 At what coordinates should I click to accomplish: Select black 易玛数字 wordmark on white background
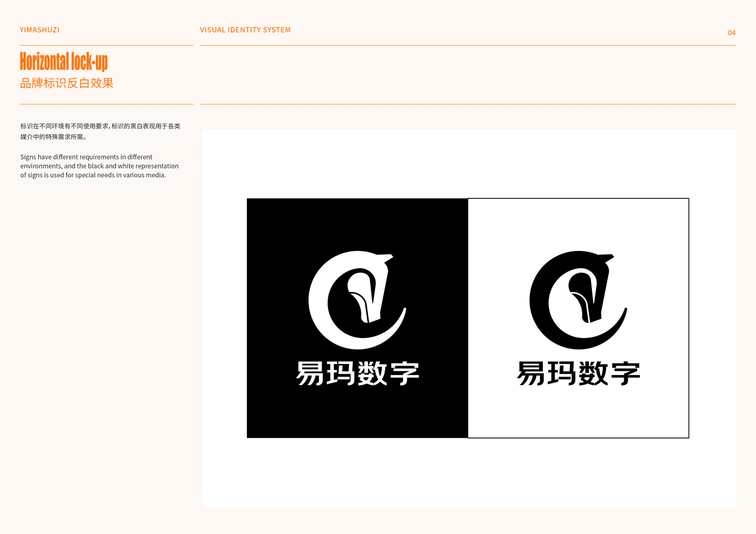tap(578, 373)
